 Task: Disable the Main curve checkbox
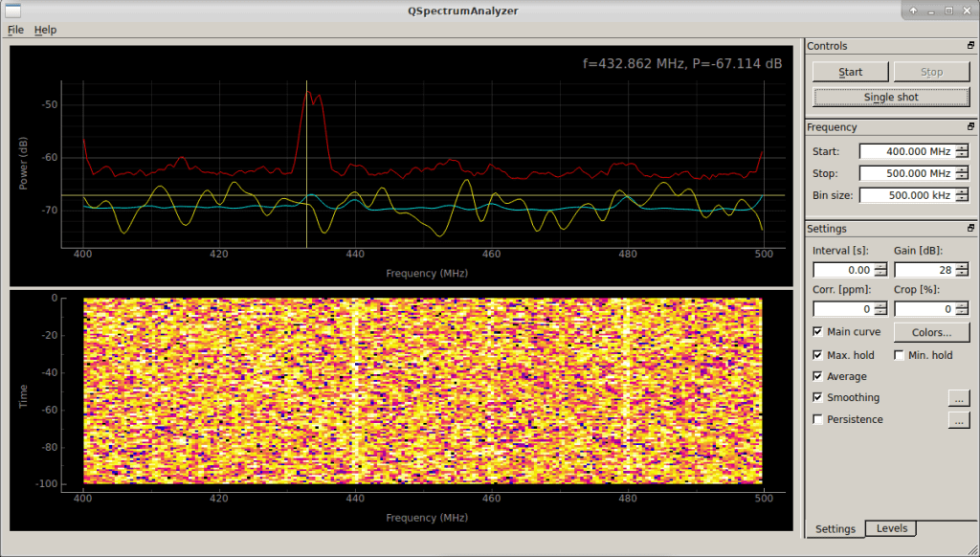(818, 331)
